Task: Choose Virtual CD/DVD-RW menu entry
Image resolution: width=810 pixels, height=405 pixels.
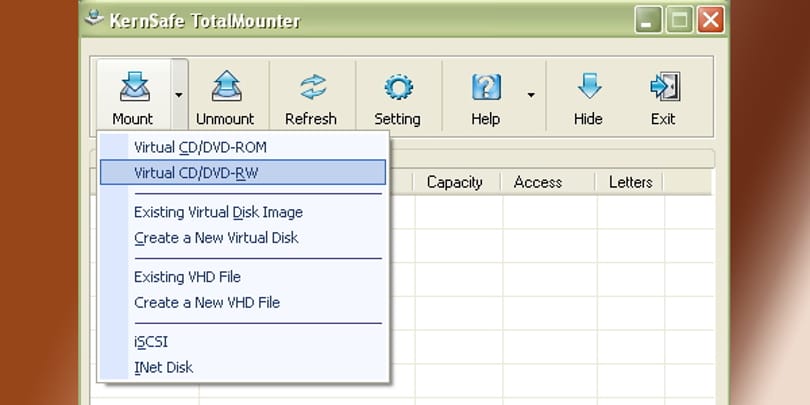Action: coord(243,173)
